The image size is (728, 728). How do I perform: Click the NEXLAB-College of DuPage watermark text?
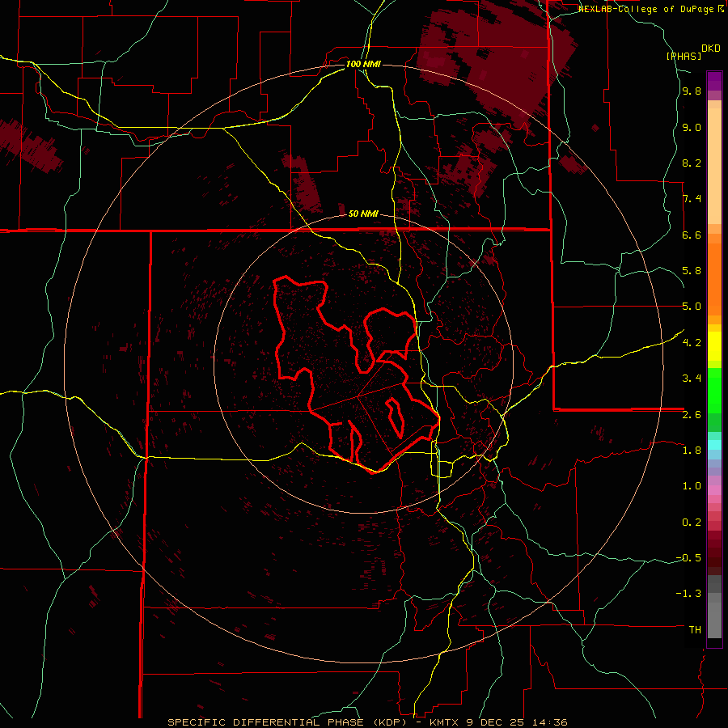(x=645, y=9)
